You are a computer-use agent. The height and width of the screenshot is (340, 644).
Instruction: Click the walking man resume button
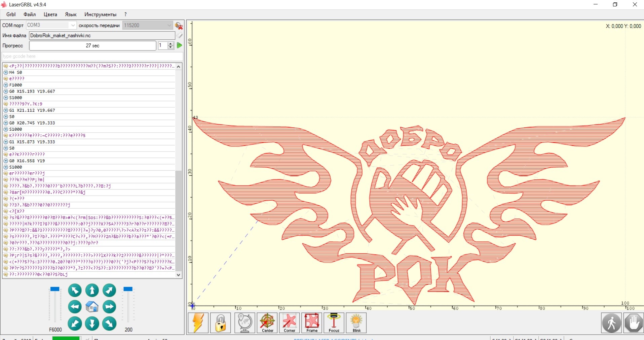[611, 323]
